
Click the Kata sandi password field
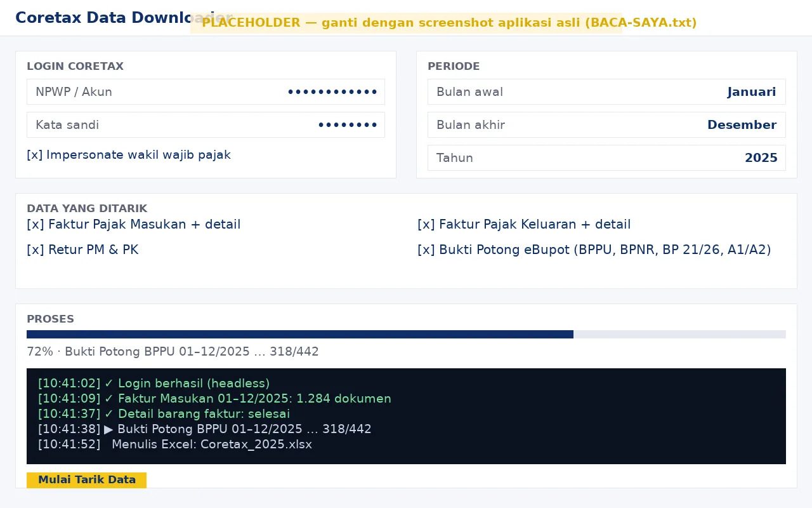coord(206,125)
